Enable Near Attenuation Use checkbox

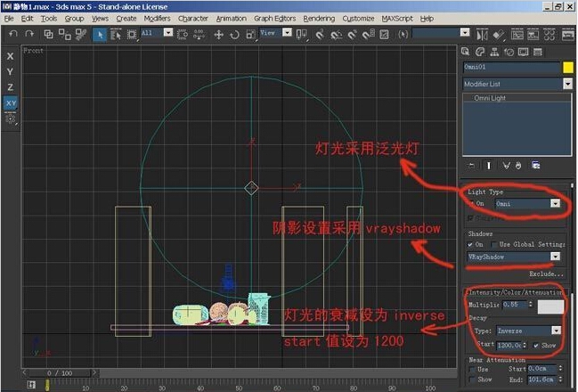coord(472,369)
